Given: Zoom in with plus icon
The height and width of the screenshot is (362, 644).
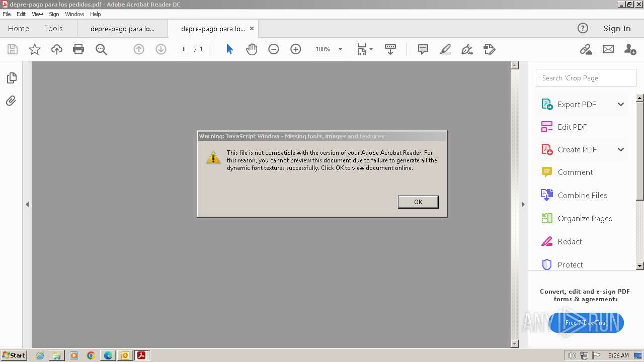Looking at the screenshot, I should (296, 49).
